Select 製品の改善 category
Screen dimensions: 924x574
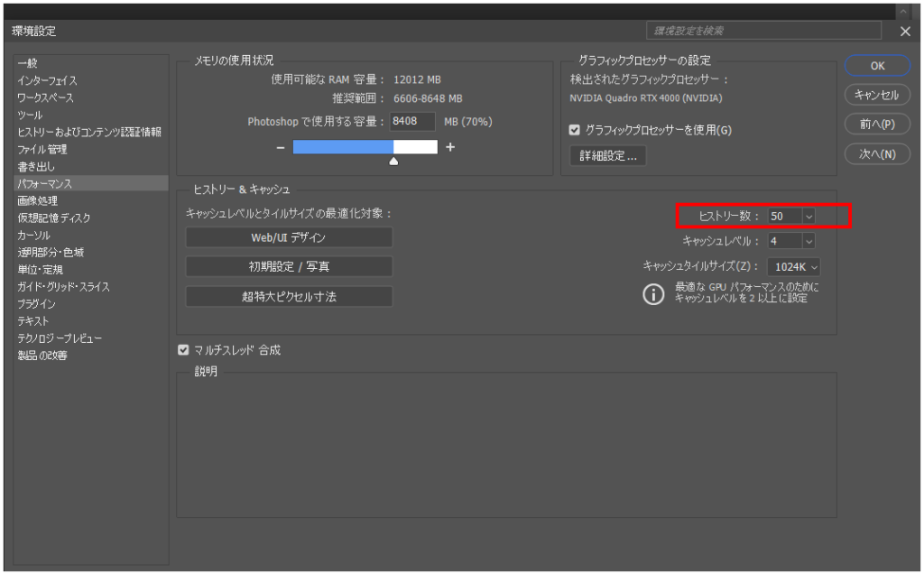[x=42, y=356]
